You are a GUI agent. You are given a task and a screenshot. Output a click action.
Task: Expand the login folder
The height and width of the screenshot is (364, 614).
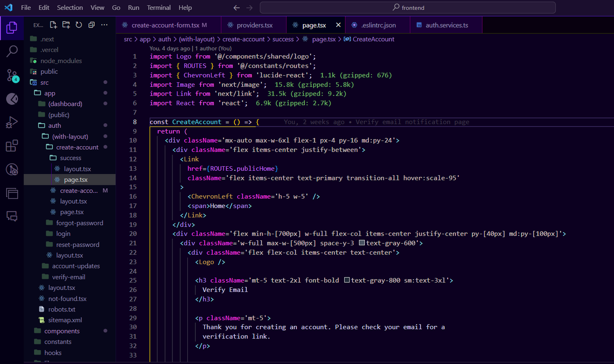pos(70,234)
